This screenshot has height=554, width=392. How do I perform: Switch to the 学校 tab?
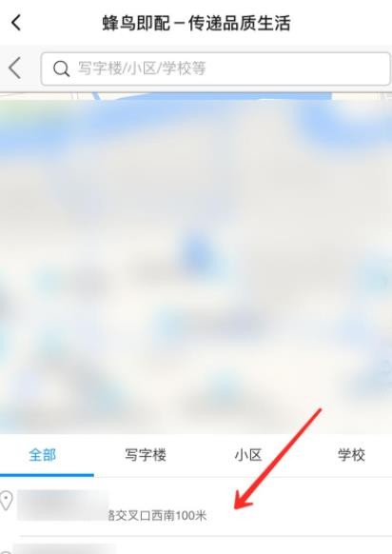pos(351,455)
